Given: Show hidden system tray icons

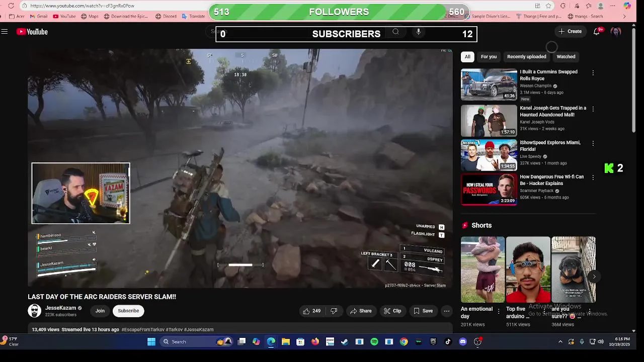Looking at the screenshot, I should [560, 342].
